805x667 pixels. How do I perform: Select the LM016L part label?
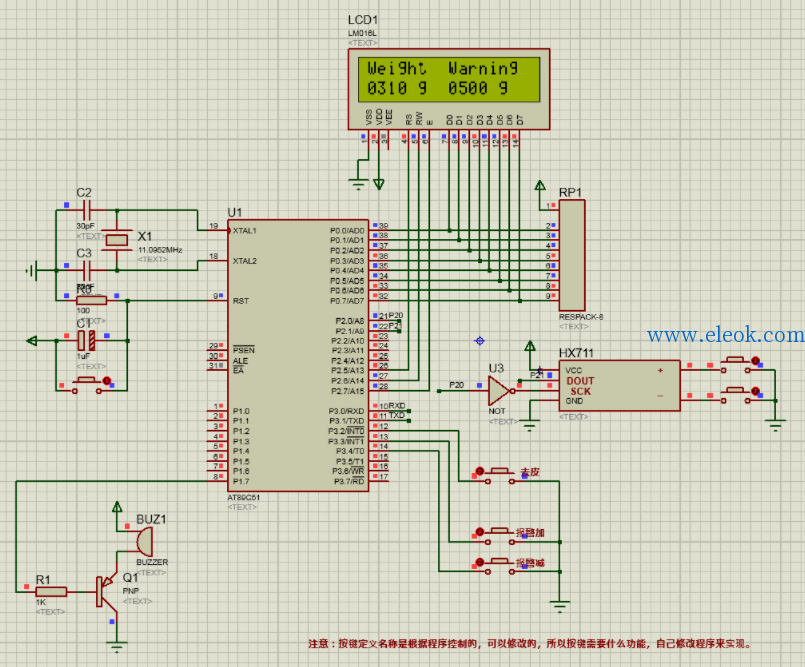[362, 33]
